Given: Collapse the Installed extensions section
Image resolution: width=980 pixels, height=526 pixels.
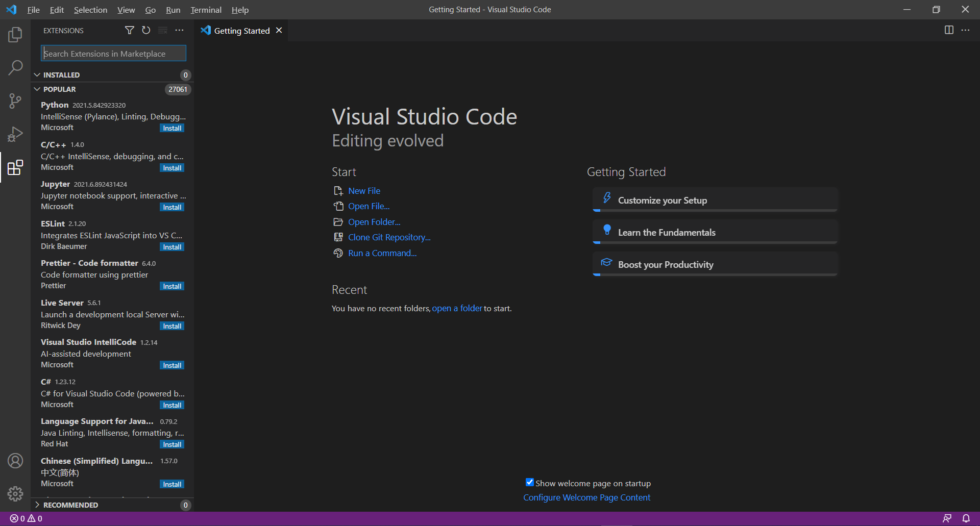Looking at the screenshot, I should [x=112, y=75].
